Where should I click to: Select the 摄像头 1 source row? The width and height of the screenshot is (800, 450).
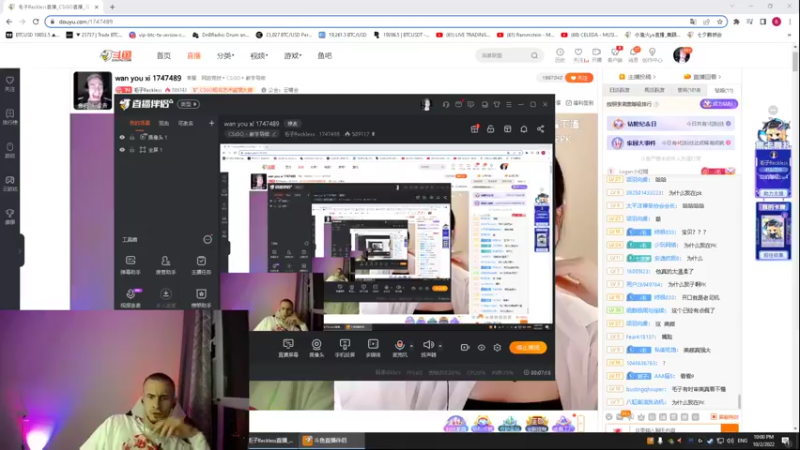point(167,137)
